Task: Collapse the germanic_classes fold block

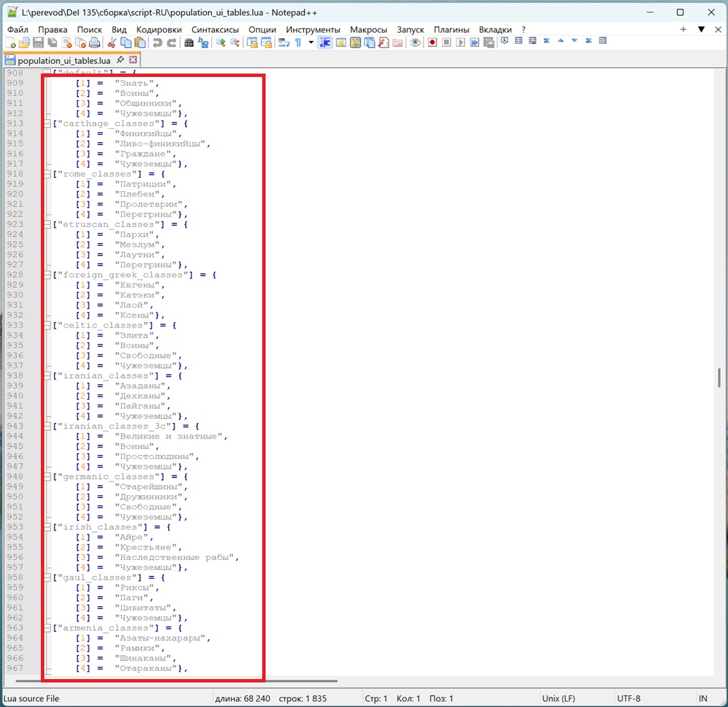Action: pos(48,477)
